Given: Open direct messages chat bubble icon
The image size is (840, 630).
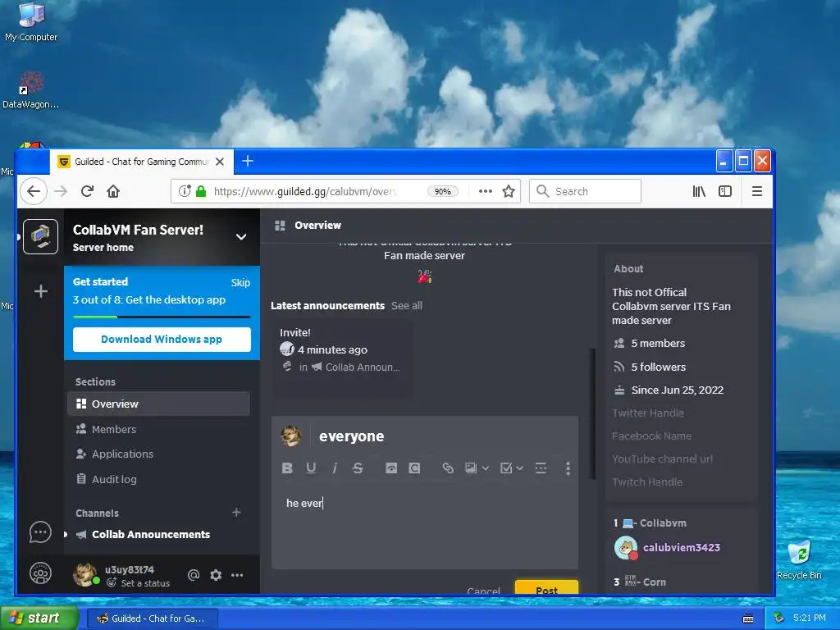Looking at the screenshot, I should [x=40, y=532].
